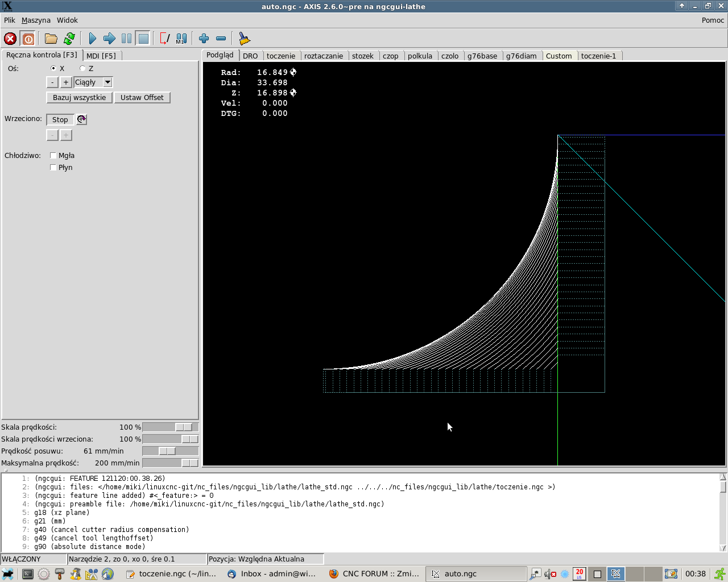Click the Maksymalna prędkość slider

pyautogui.click(x=171, y=463)
